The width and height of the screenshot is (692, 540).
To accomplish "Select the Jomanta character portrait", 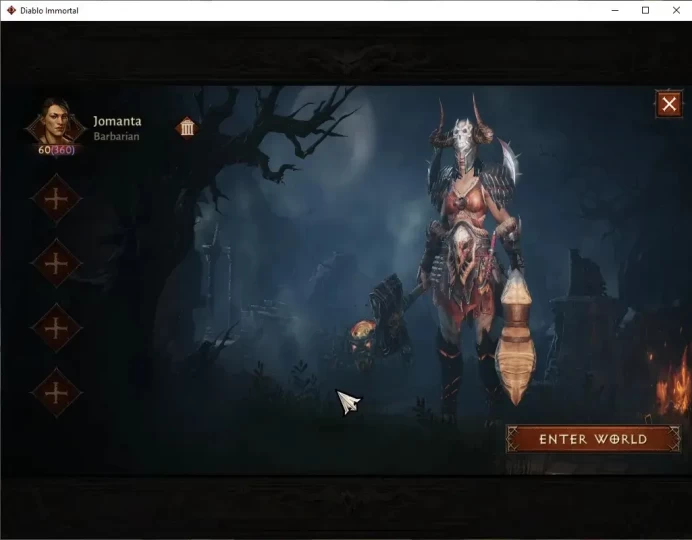I will (x=56, y=124).
